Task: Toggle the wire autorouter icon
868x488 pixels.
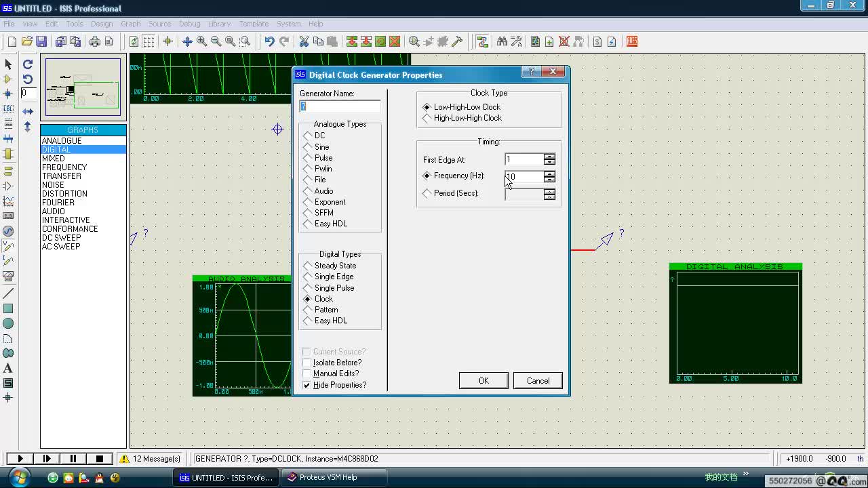Action: pos(482,41)
